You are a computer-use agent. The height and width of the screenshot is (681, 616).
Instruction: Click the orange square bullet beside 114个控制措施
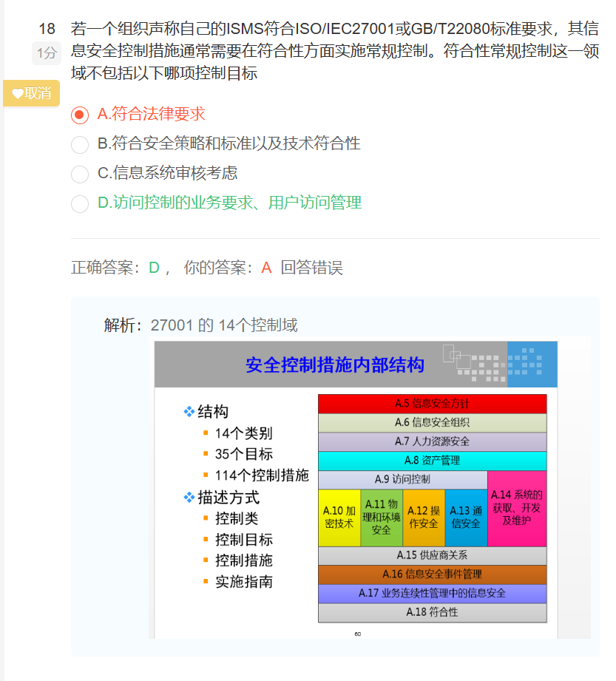(206, 475)
